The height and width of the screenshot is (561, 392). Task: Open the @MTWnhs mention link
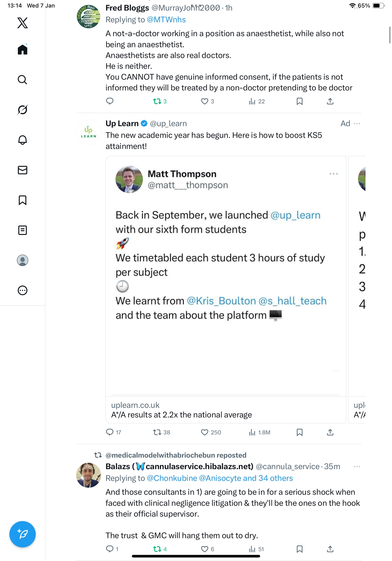pyautogui.click(x=166, y=19)
